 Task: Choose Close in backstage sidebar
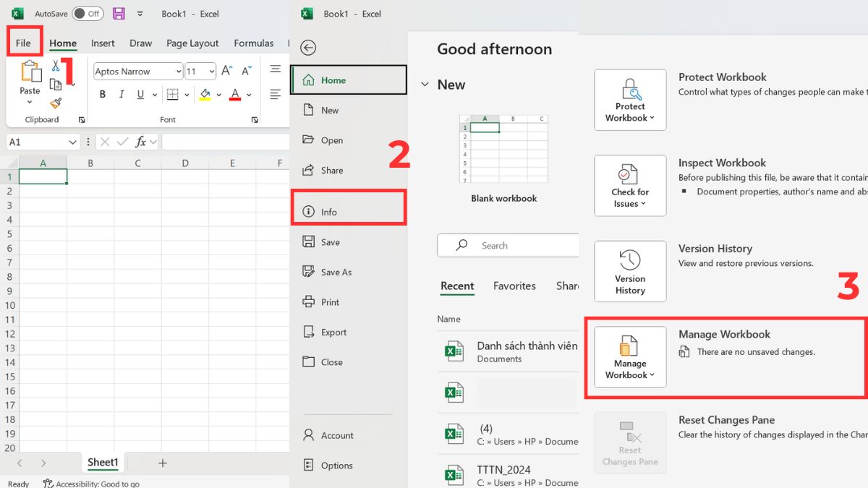[x=349, y=362]
